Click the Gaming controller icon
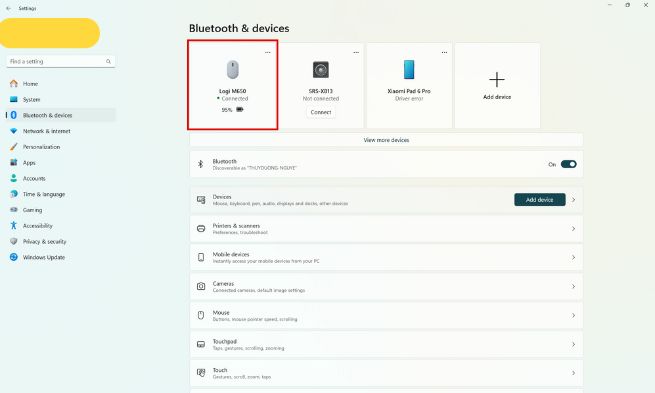This screenshot has height=393, width=655. (14, 210)
